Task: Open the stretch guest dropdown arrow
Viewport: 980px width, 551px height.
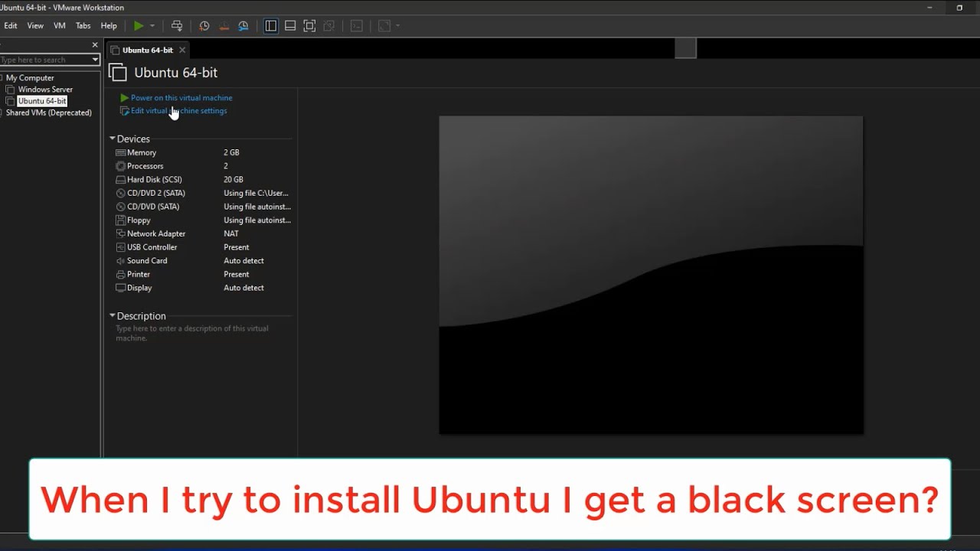Action: point(398,26)
